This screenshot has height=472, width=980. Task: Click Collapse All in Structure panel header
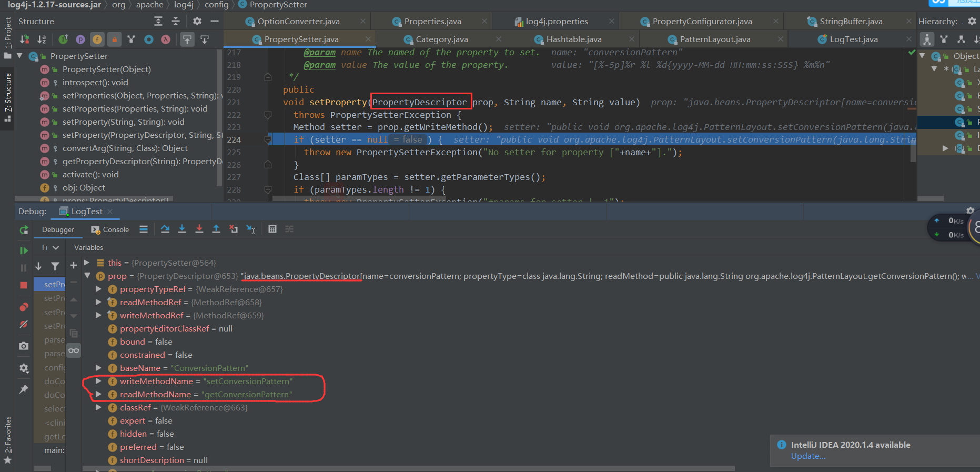pos(176,21)
